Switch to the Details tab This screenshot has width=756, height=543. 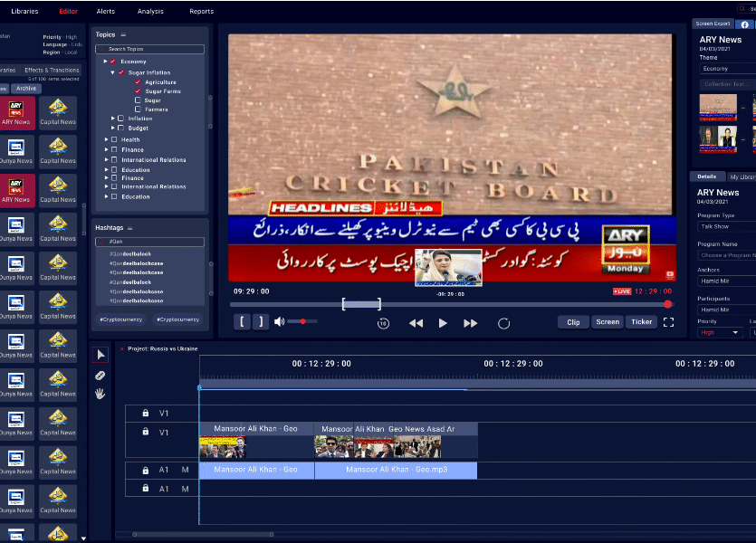click(707, 176)
